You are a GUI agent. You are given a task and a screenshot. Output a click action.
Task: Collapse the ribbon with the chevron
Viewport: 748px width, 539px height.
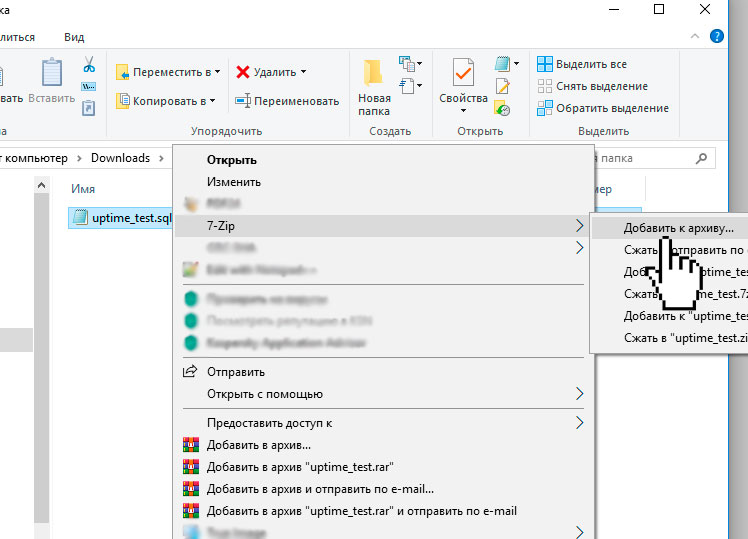tap(695, 36)
